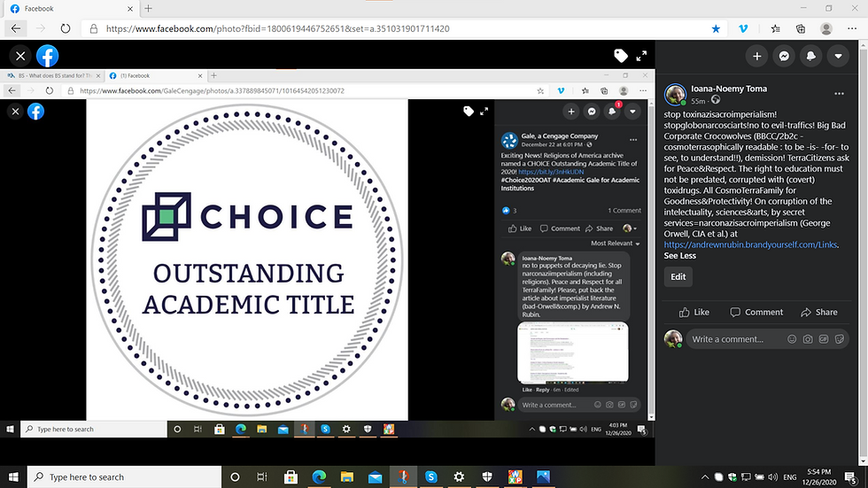
Task: Select the Facebook browser tab
Action: click(x=69, y=9)
